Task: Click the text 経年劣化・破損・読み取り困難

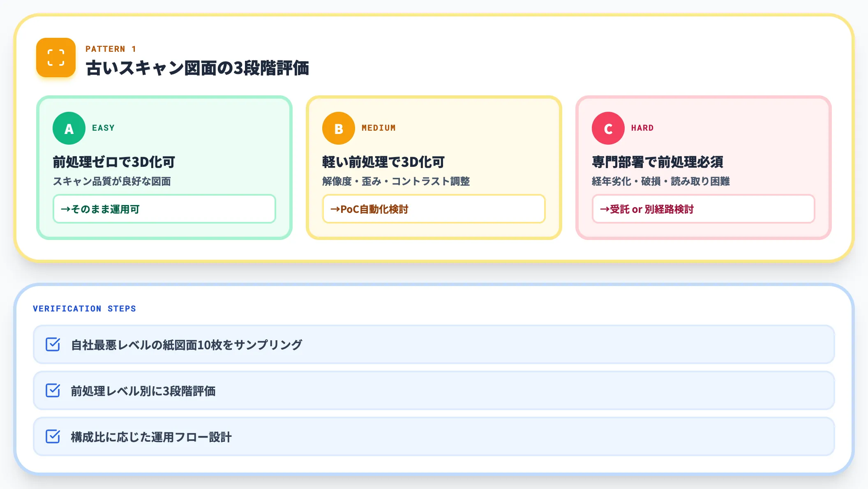Action: click(x=661, y=181)
